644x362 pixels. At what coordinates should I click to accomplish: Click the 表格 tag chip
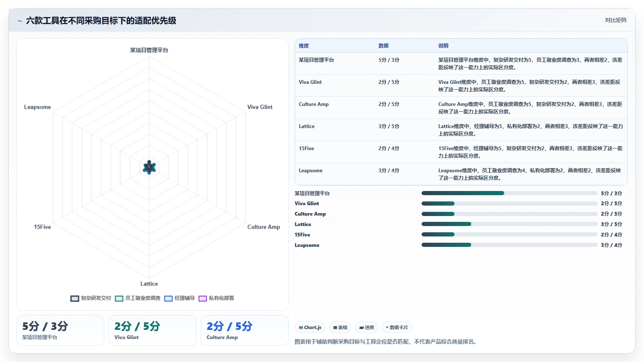click(340, 327)
